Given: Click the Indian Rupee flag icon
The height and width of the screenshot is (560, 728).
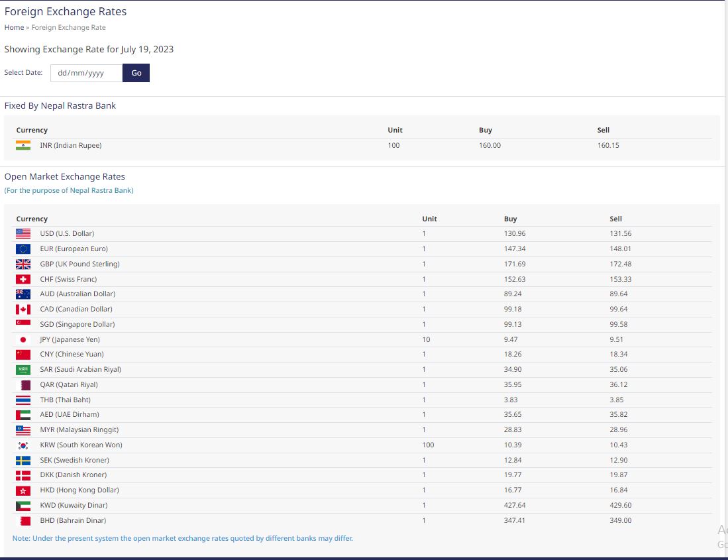Looking at the screenshot, I should pyautogui.click(x=23, y=145).
